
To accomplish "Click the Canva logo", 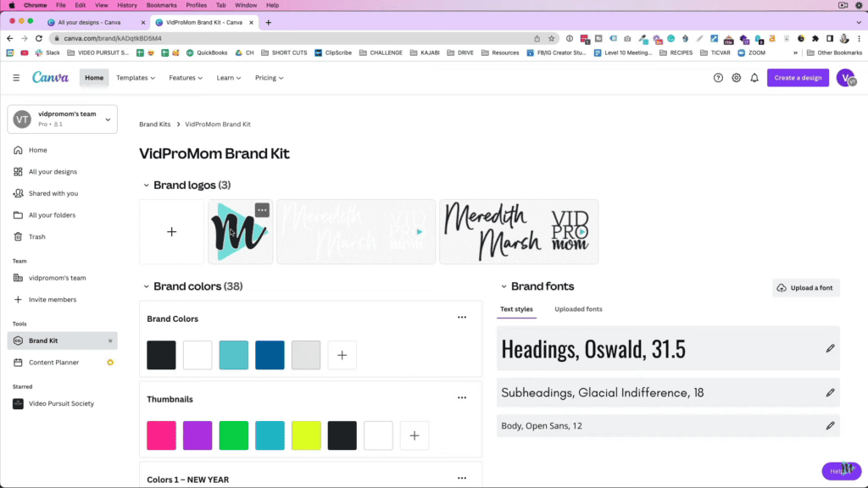I will [50, 77].
